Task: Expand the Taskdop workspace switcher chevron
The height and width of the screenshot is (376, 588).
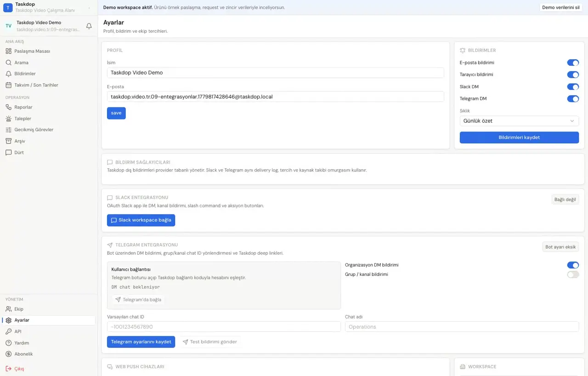Action: (x=89, y=8)
